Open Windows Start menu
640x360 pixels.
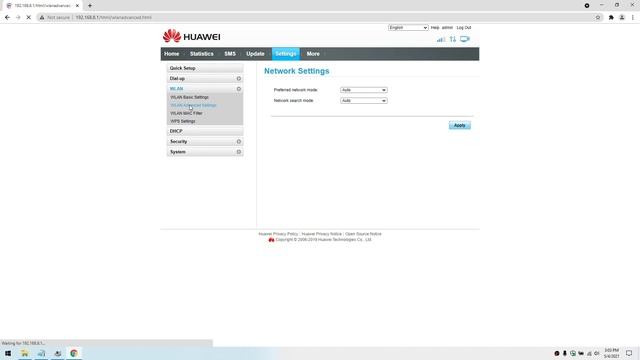8,353
